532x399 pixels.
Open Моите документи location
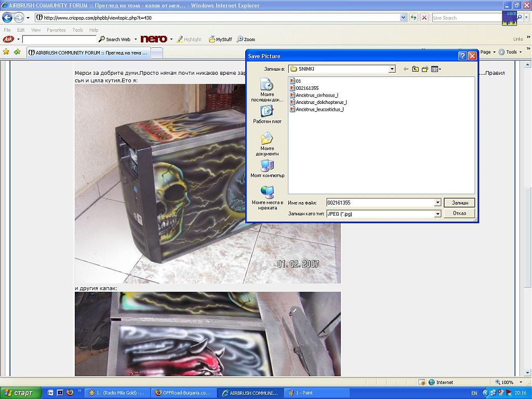(267, 144)
